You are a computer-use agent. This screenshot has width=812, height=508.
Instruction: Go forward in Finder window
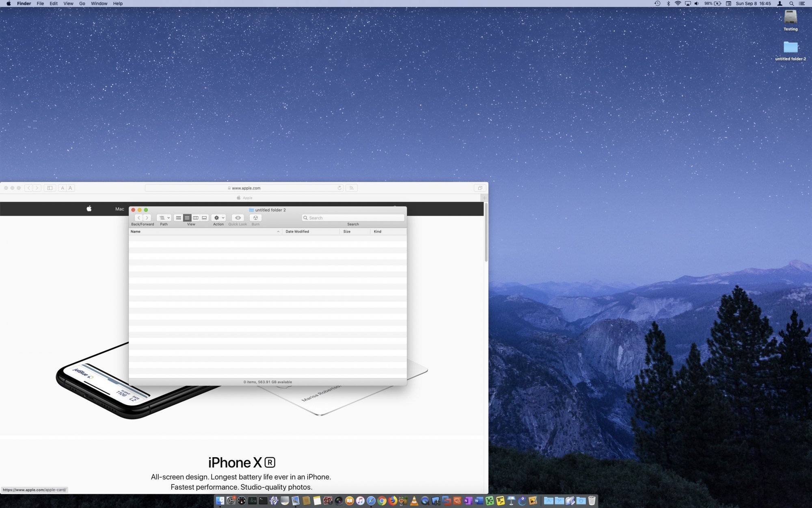[147, 218]
